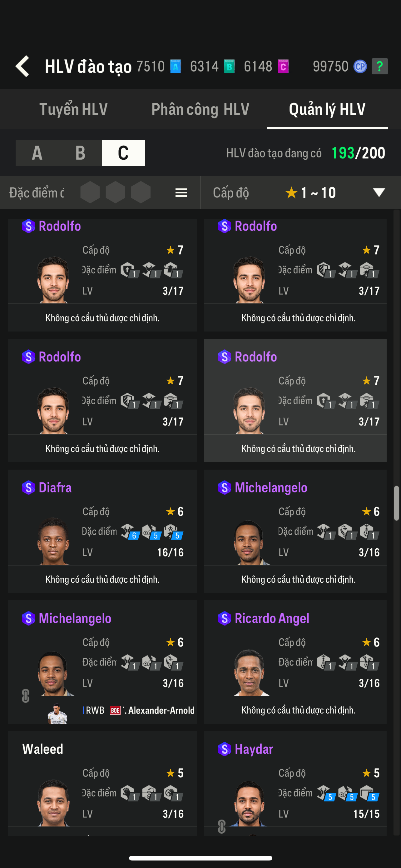The image size is (401, 868).
Task: Tap the magenta C training card icon
Action: (x=283, y=66)
